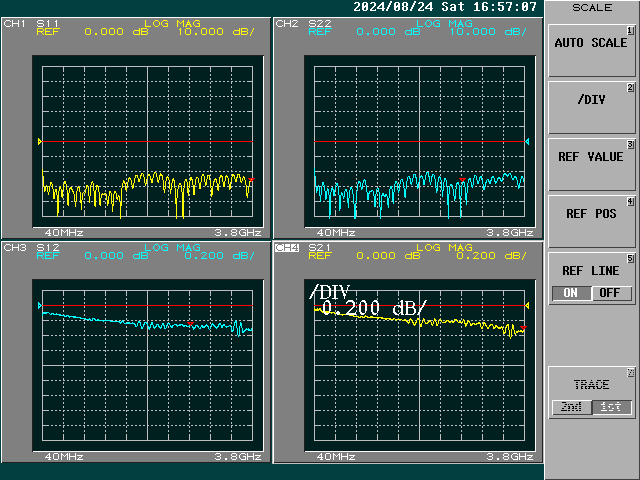This screenshot has height=480, width=640.
Task: Click CH3's cyan reference position arrow
Action: pyautogui.click(x=39, y=305)
